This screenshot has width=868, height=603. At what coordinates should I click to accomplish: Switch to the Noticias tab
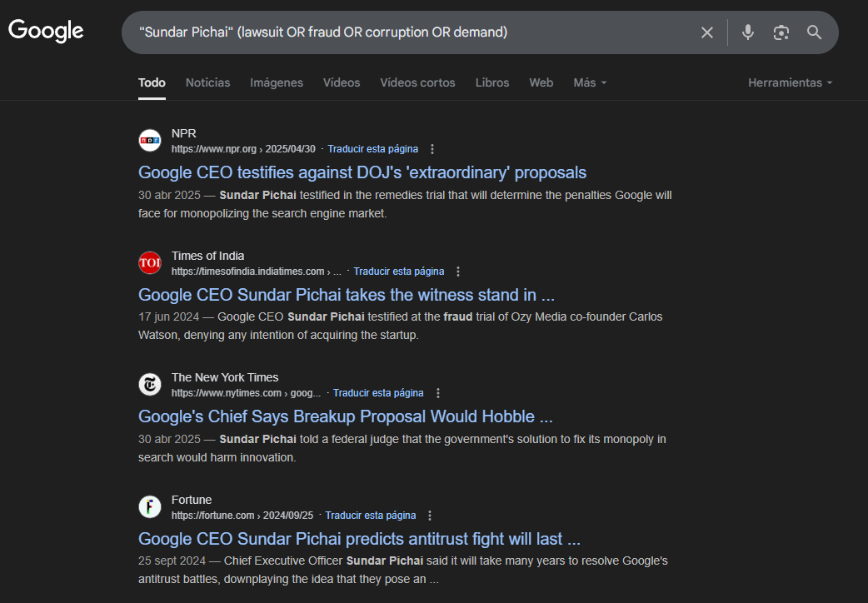pos(207,82)
